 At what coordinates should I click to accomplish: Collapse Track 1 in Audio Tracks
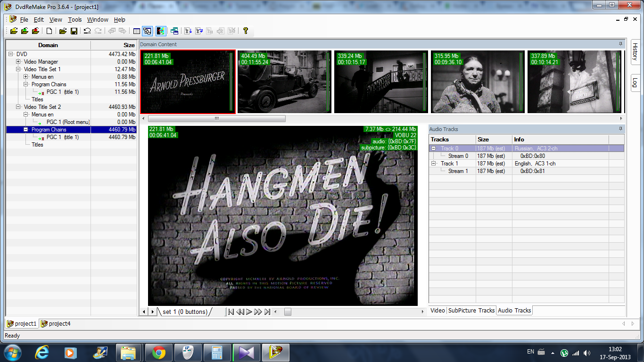pyautogui.click(x=433, y=164)
